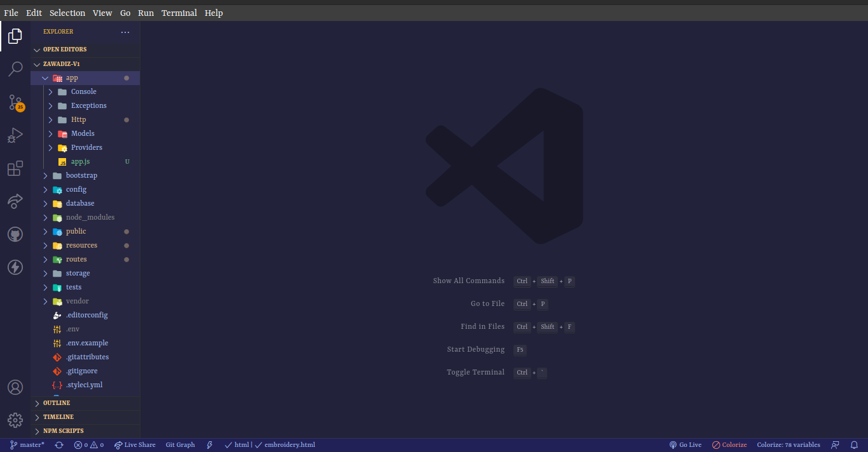Open the Go menu
This screenshot has width=868, height=452.
pos(125,13)
